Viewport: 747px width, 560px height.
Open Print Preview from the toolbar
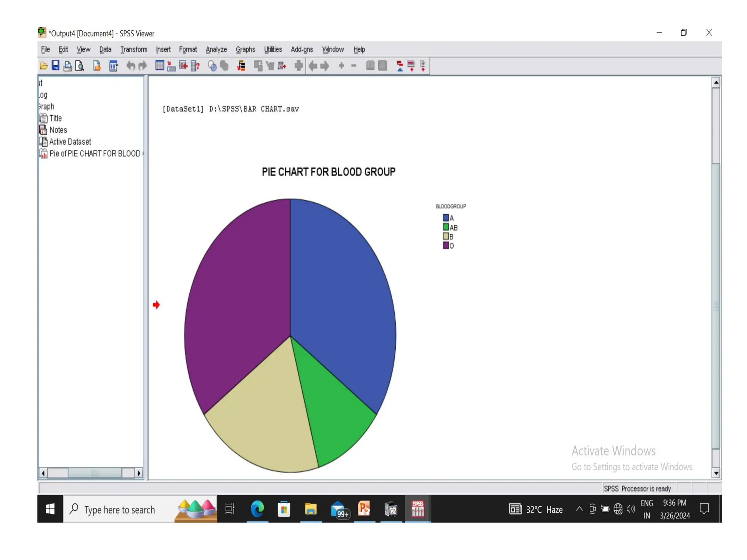click(80, 66)
